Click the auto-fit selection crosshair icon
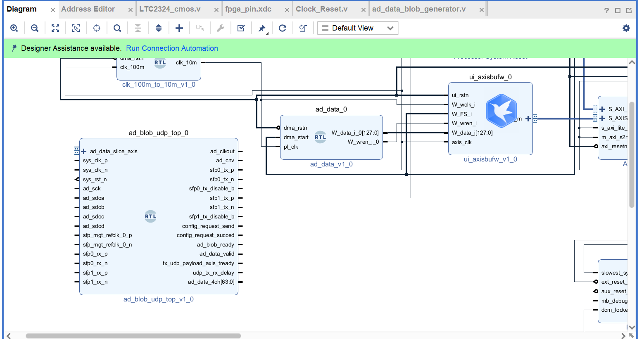Image resolution: width=644 pixels, height=339 pixels. [97, 28]
